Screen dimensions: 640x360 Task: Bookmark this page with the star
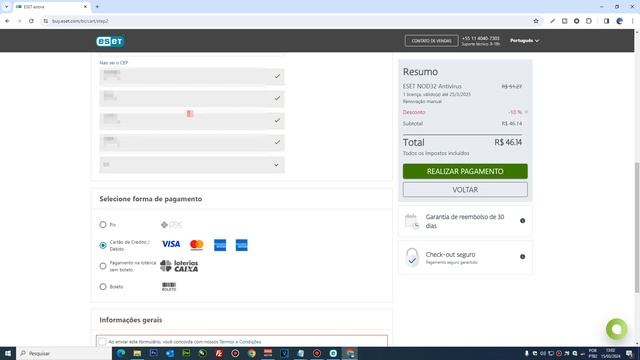pos(536,21)
